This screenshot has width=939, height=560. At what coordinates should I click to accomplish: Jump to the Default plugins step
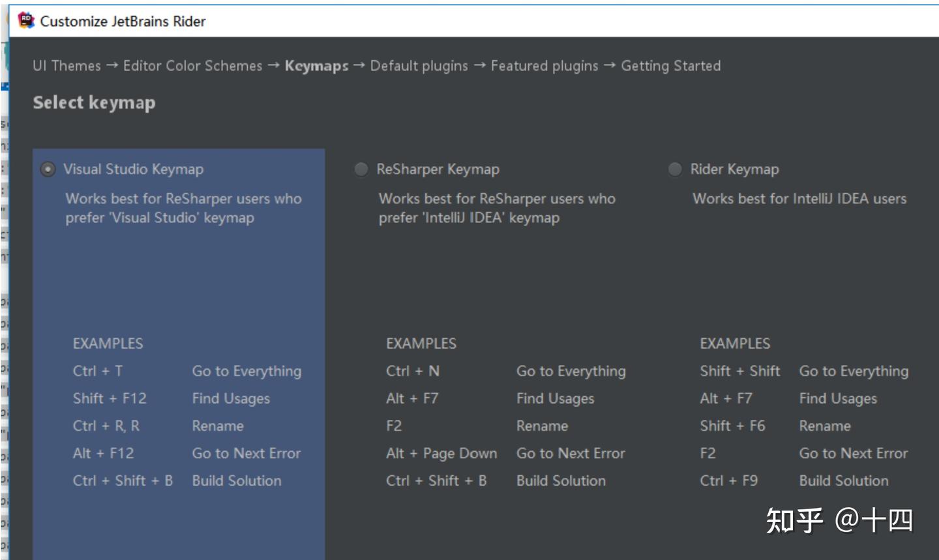pyautogui.click(x=418, y=66)
